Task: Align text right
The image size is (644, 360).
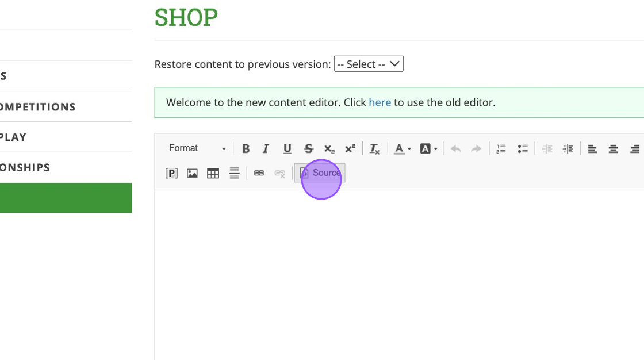Action: tap(635, 149)
